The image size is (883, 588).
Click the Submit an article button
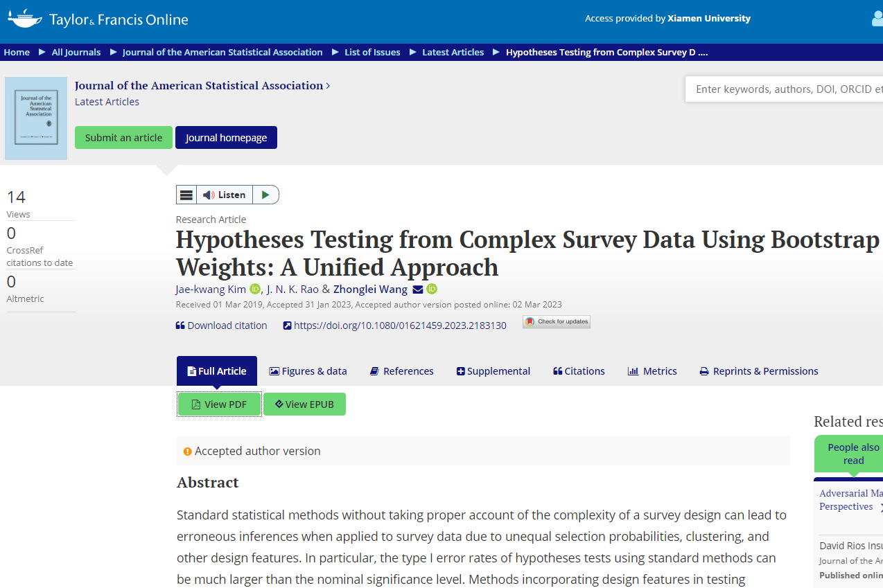[x=123, y=138]
